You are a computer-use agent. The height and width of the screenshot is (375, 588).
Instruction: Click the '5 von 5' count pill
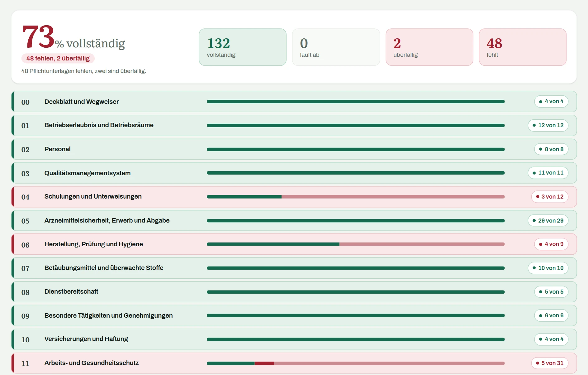[551, 292]
